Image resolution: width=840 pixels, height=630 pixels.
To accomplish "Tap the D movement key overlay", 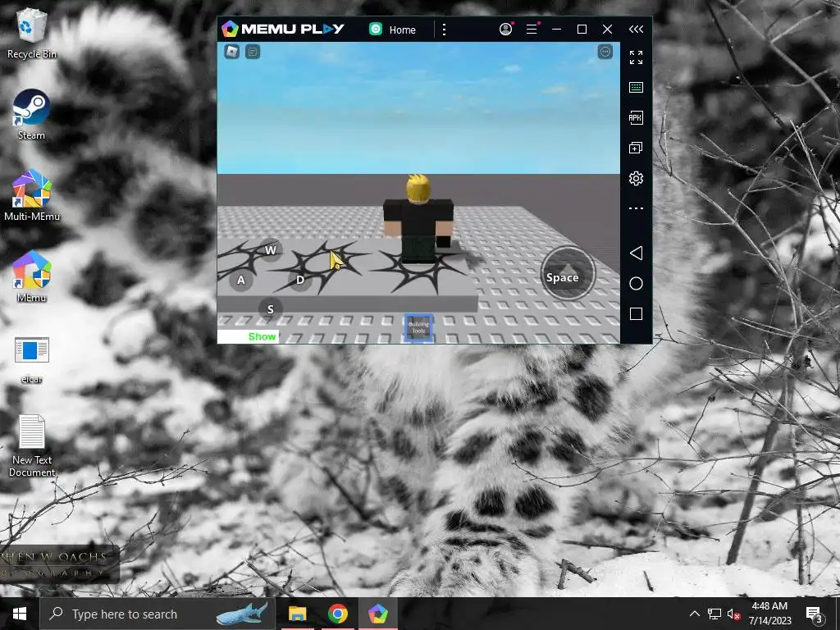I will pyautogui.click(x=300, y=280).
